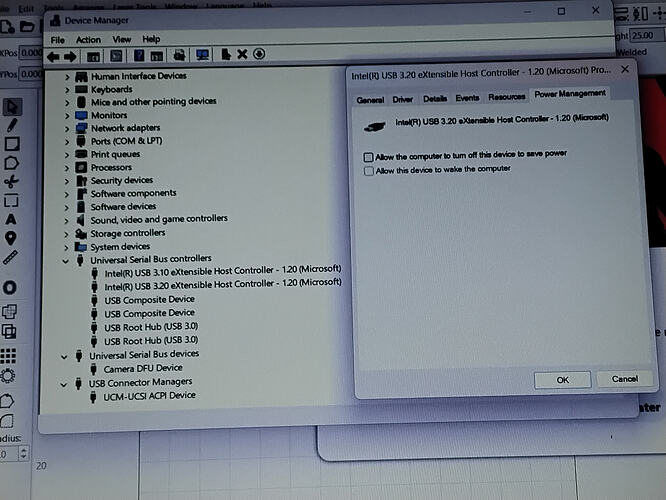Select the pencil draw tool in LightBurn

point(11,125)
